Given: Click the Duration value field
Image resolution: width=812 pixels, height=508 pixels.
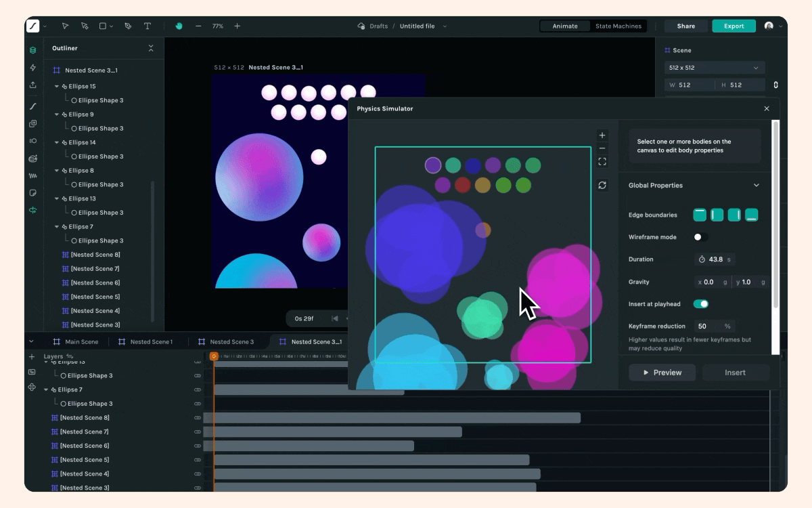Looking at the screenshot, I should point(716,259).
